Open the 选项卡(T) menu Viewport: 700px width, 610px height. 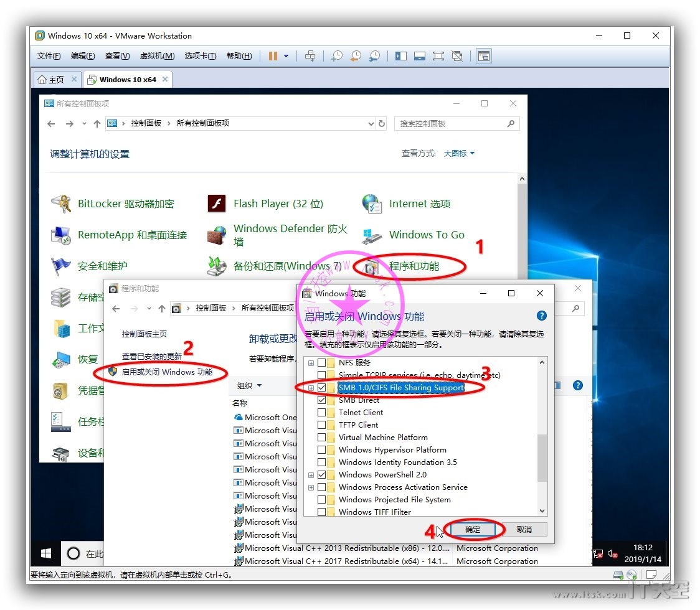tap(201, 56)
